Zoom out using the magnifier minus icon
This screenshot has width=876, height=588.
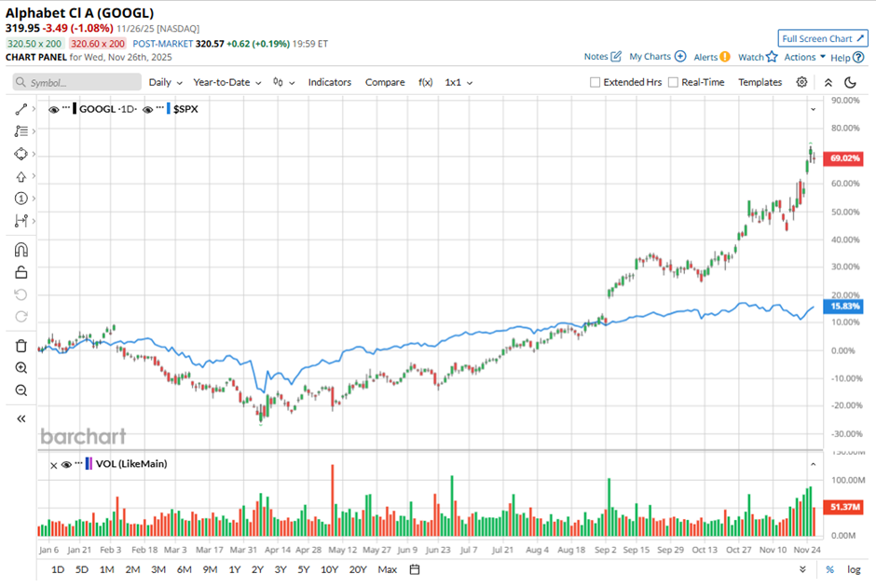tap(21, 390)
